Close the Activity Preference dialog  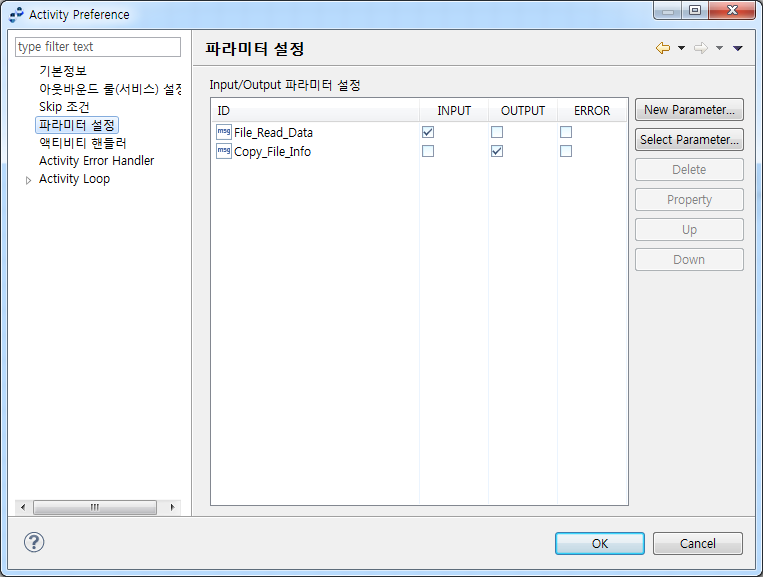click(x=732, y=10)
